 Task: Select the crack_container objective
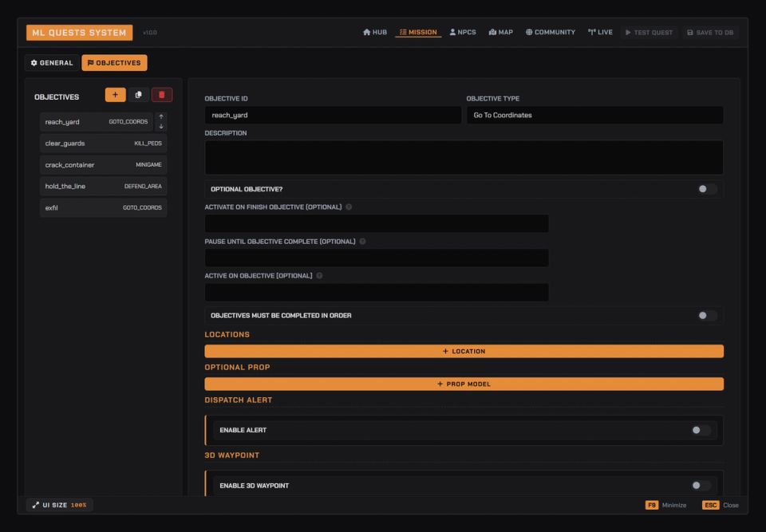coord(104,164)
